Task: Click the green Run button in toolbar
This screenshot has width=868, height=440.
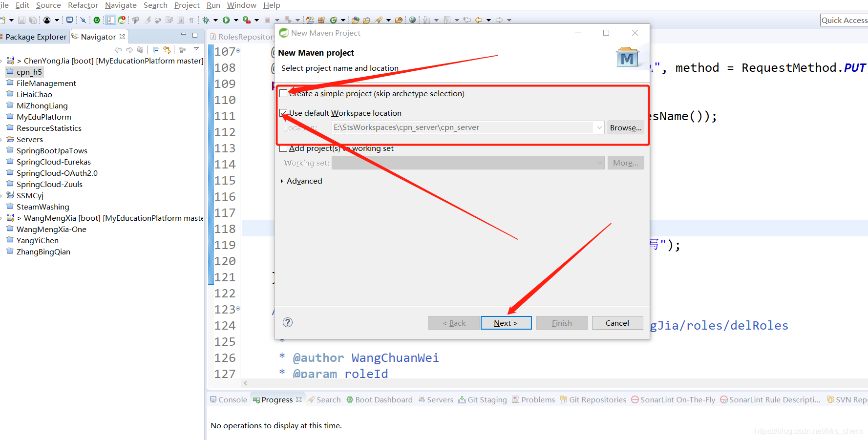Action: pyautogui.click(x=226, y=20)
